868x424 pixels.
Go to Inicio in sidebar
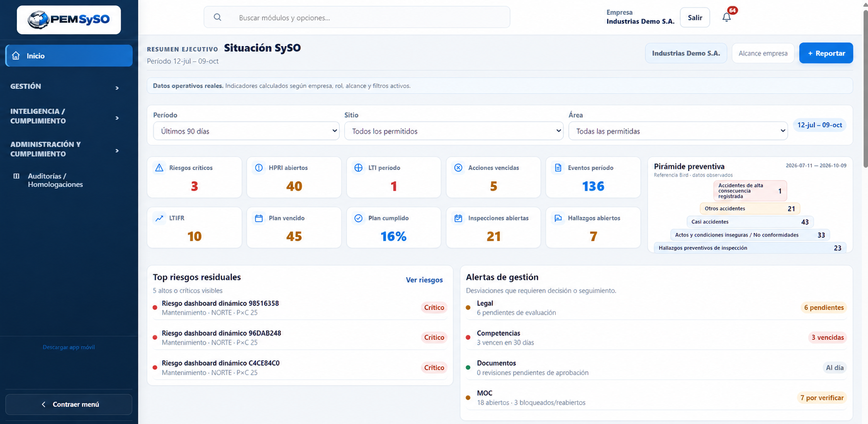tap(69, 56)
